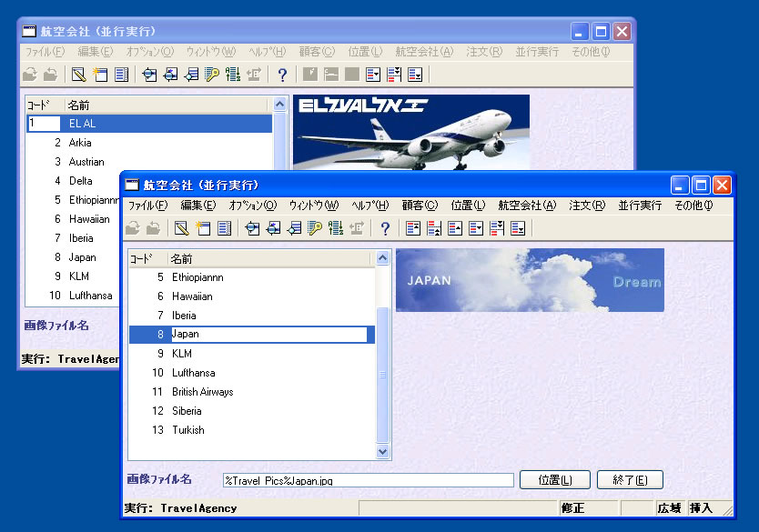Go to previous page icon in front toolbar
The height and width of the screenshot is (532, 759).
click(x=434, y=228)
